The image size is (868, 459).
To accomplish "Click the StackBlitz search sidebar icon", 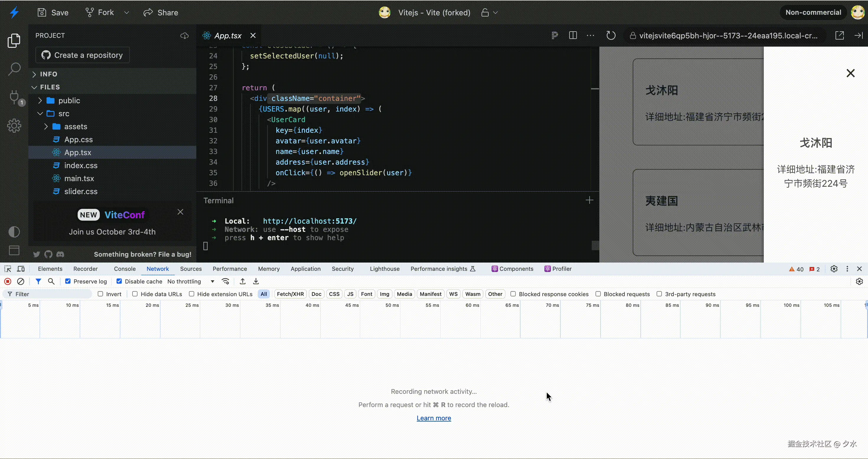I will tap(14, 69).
